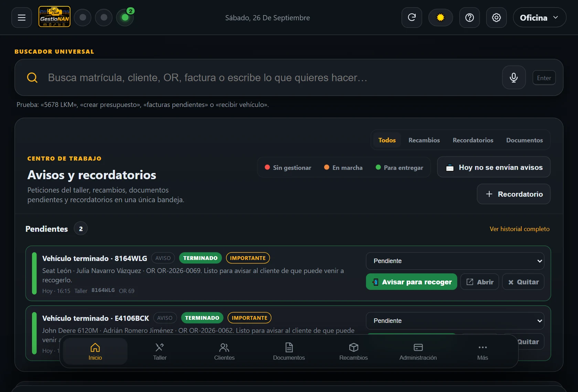Filter by Para entregar status
Viewport: 578px width, 392px height.
point(399,167)
